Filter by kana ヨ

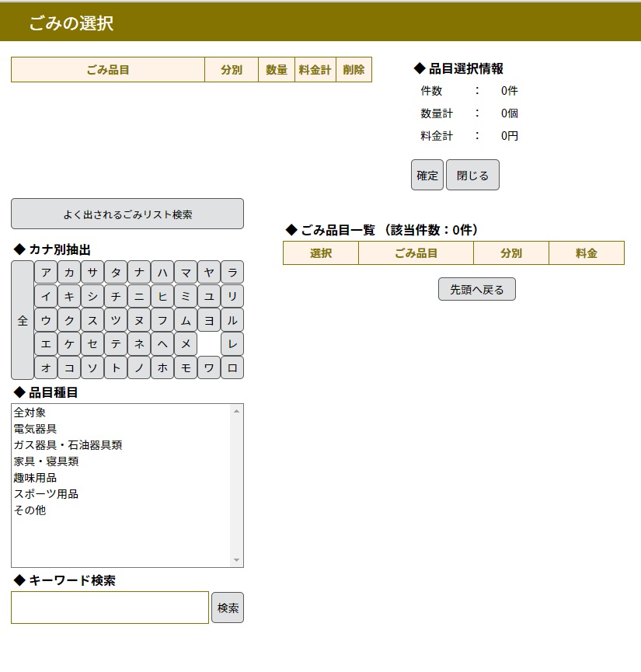209,320
